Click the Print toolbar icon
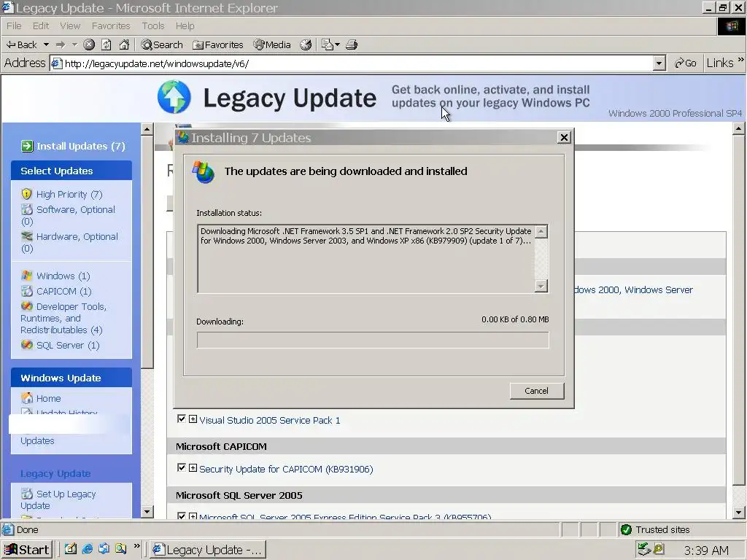This screenshot has height=560, width=747. [x=352, y=44]
